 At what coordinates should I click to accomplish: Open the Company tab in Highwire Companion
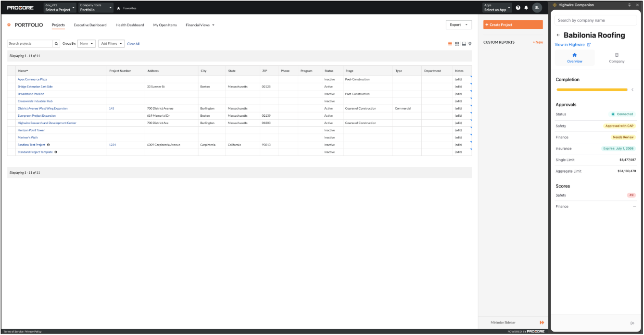617,58
